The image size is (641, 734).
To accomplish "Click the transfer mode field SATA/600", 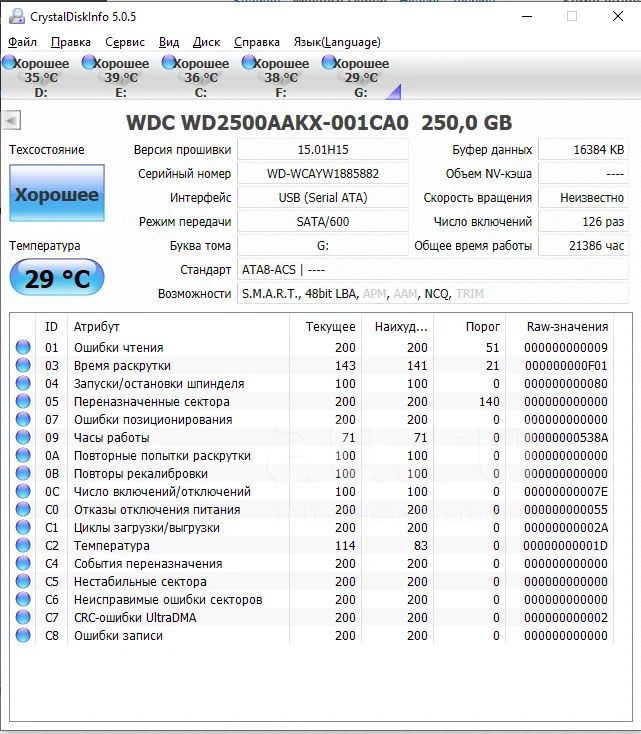I will point(323,221).
